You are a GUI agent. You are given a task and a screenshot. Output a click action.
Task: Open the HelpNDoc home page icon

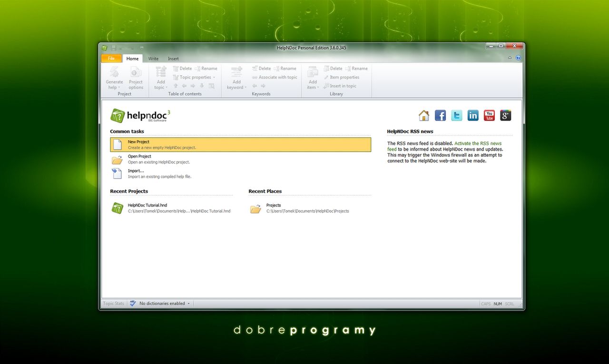click(424, 116)
